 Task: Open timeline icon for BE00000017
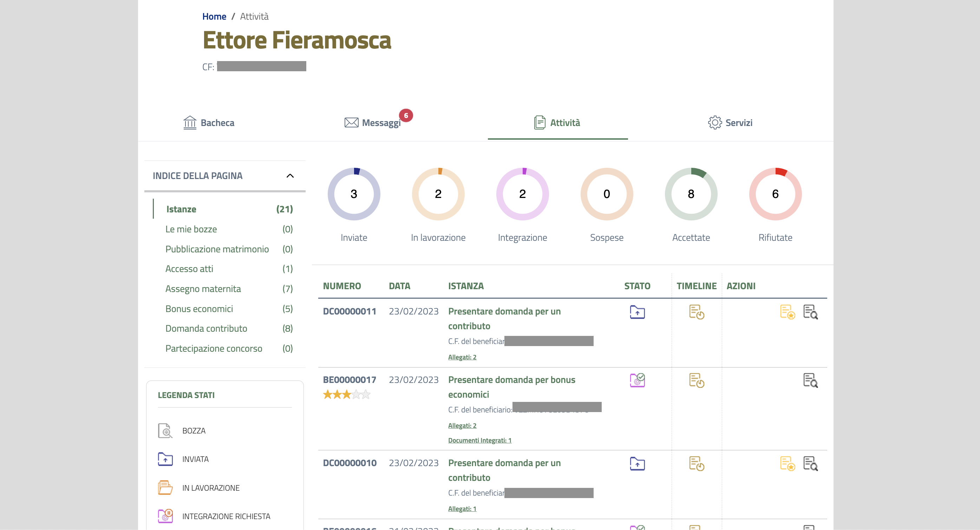point(696,380)
